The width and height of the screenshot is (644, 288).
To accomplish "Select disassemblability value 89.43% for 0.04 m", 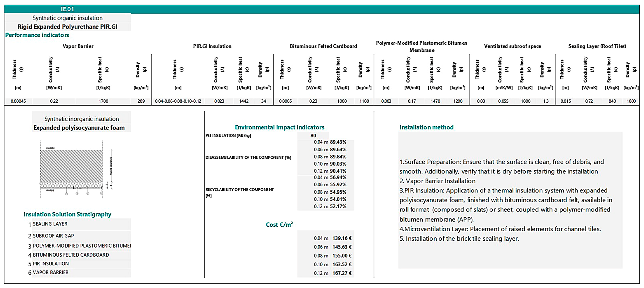I will pos(338,142).
